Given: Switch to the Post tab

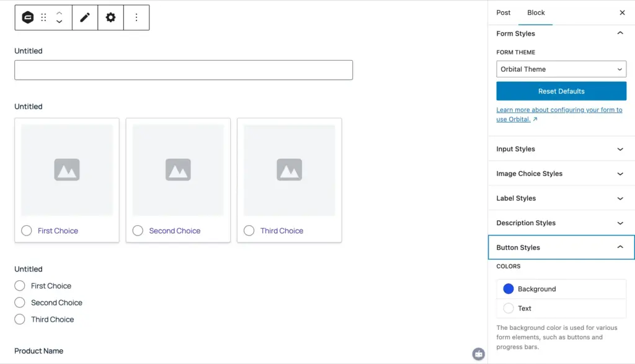Looking at the screenshot, I should click(504, 12).
